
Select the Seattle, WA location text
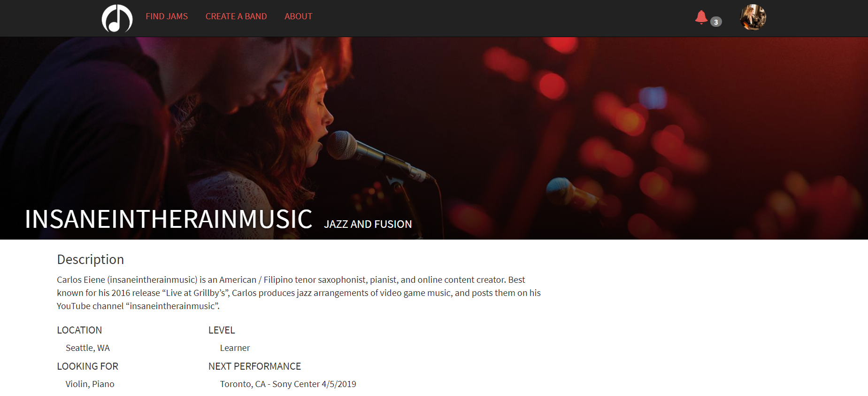[x=88, y=348]
